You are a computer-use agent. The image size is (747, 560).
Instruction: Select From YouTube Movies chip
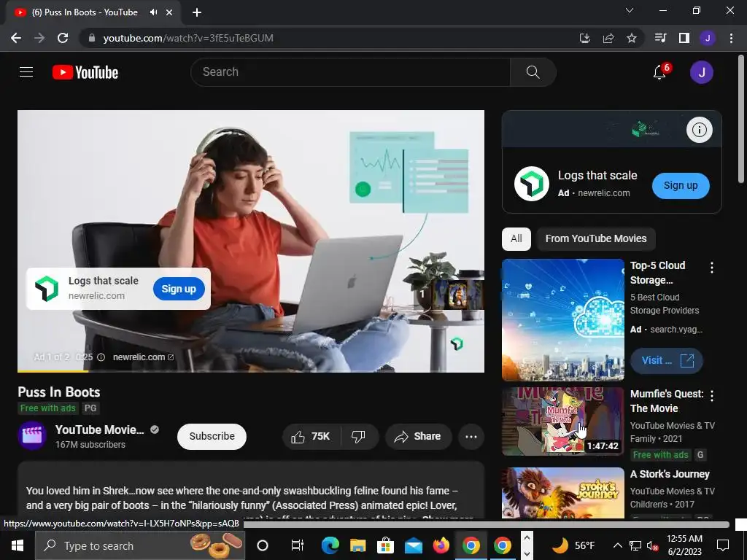click(596, 238)
